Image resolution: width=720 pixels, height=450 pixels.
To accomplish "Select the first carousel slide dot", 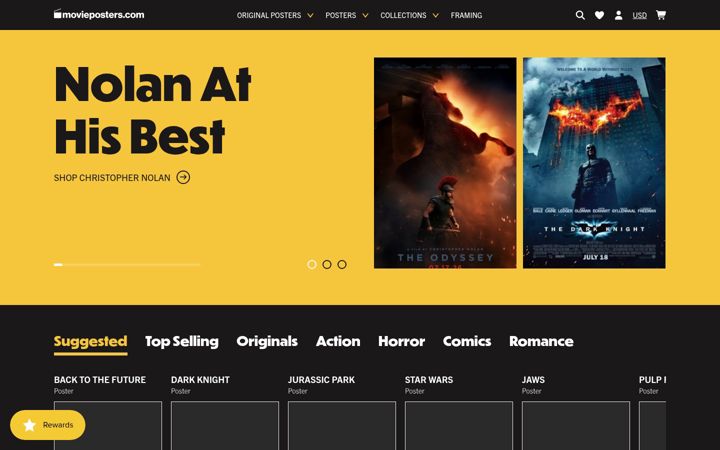I will pos(312,264).
